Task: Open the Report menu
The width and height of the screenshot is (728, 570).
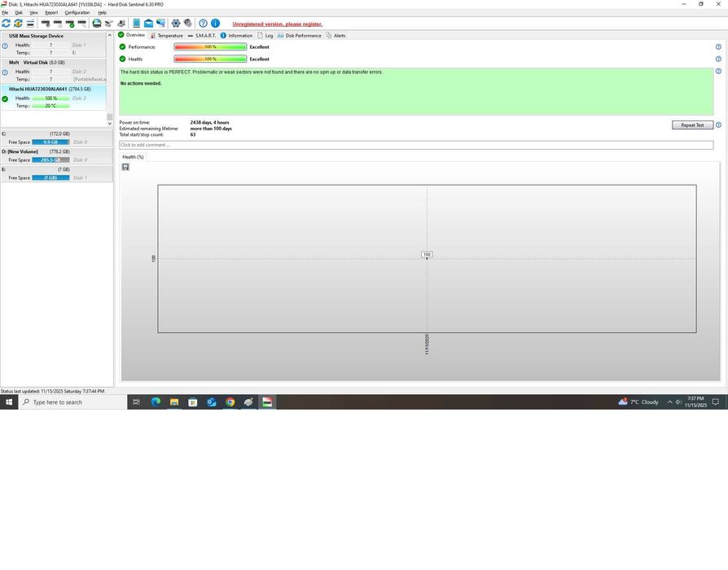Action: [x=51, y=12]
